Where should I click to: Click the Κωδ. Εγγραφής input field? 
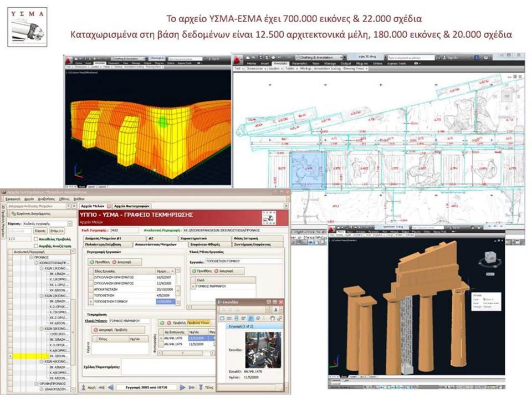[124, 231]
